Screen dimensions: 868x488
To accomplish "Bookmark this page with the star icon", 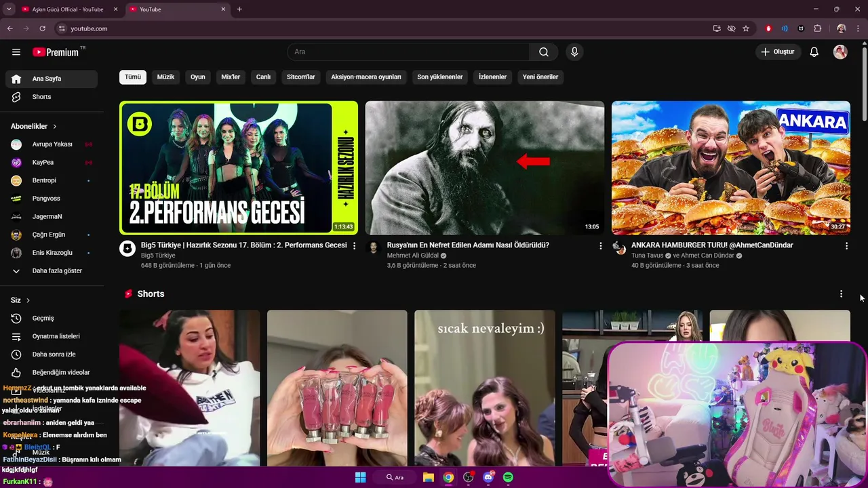I will [x=746, y=28].
